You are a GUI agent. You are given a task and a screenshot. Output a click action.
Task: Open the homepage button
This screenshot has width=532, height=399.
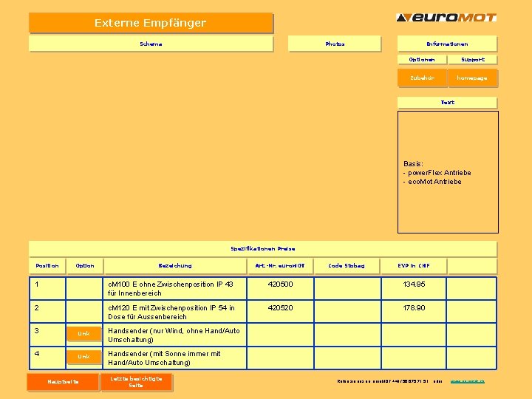pyautogui.click(x=473, y=78)
